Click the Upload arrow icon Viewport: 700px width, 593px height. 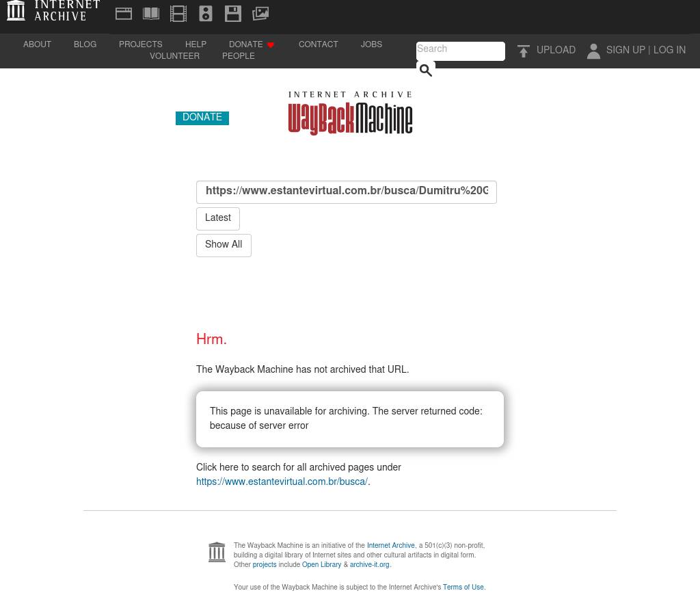coord(524,51)
